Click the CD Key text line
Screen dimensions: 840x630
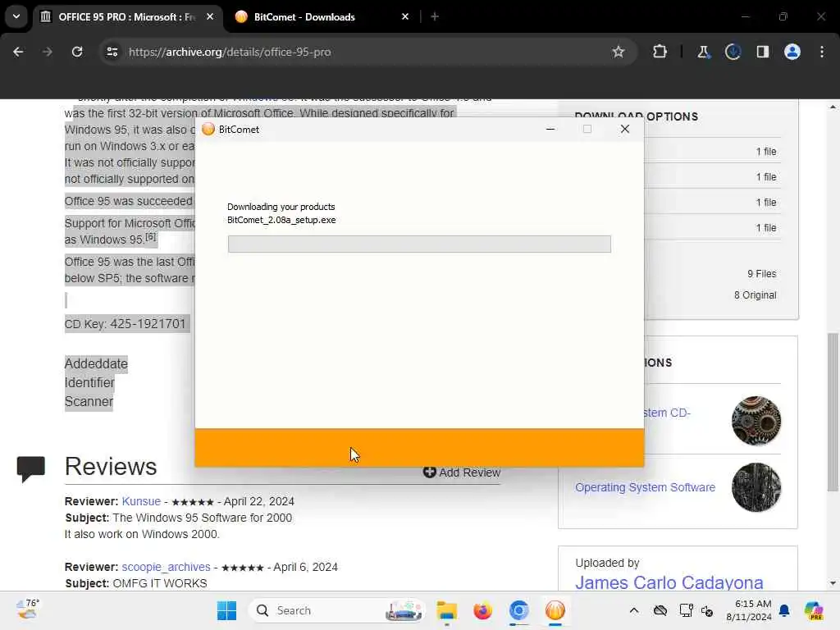click(125, 324)
